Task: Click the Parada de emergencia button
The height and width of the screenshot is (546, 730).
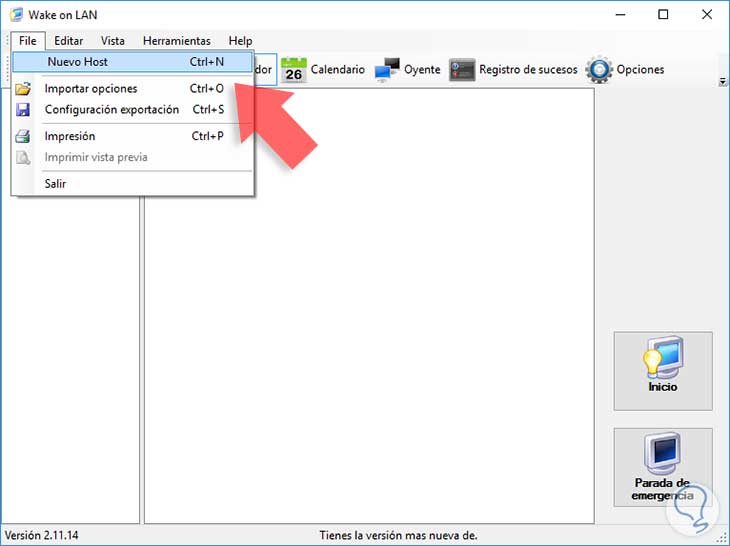Action: tap(663, 467)
